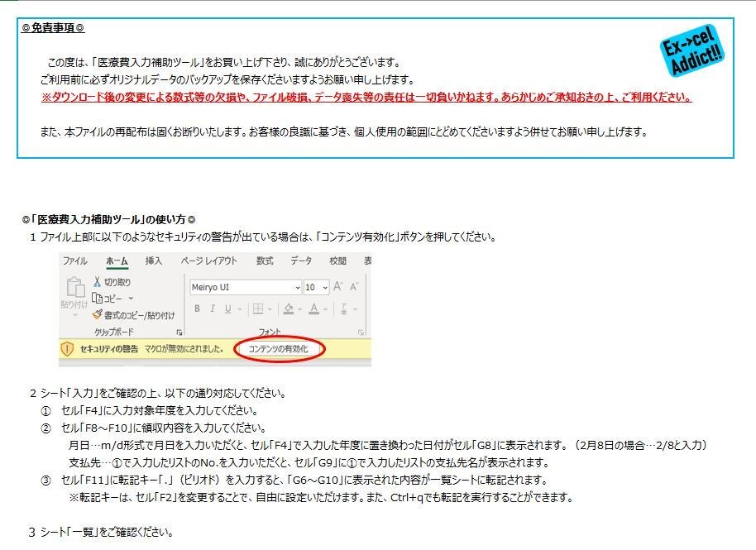Click the ◎「医療費入力補助ツール」の使い方◎ heading
This screenshot has width=756, height=550.
108,219
